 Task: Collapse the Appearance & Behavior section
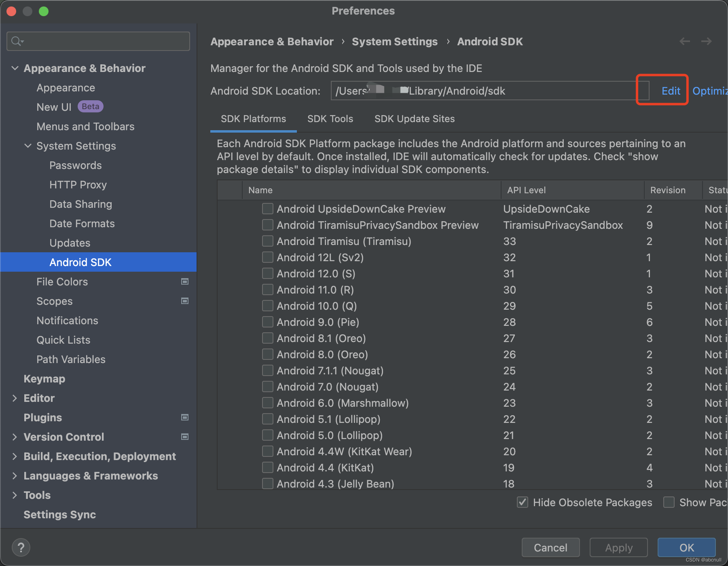point(15,68)
